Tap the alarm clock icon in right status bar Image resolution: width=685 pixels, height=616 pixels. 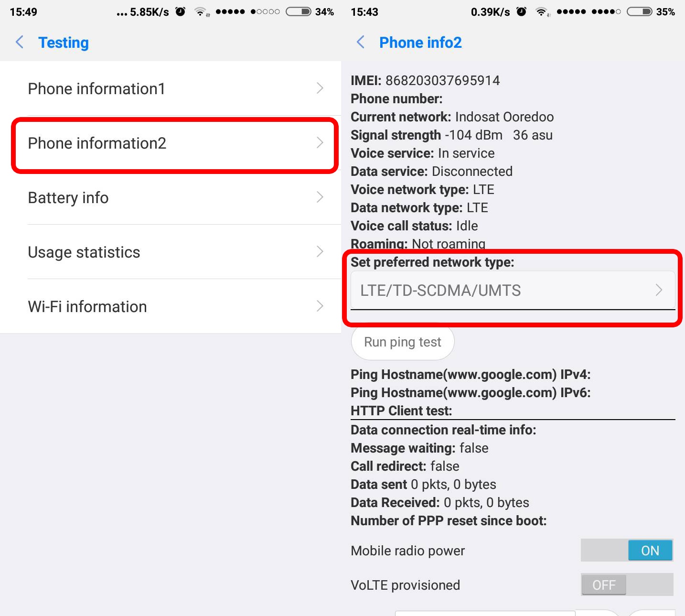tap(522, 12)
